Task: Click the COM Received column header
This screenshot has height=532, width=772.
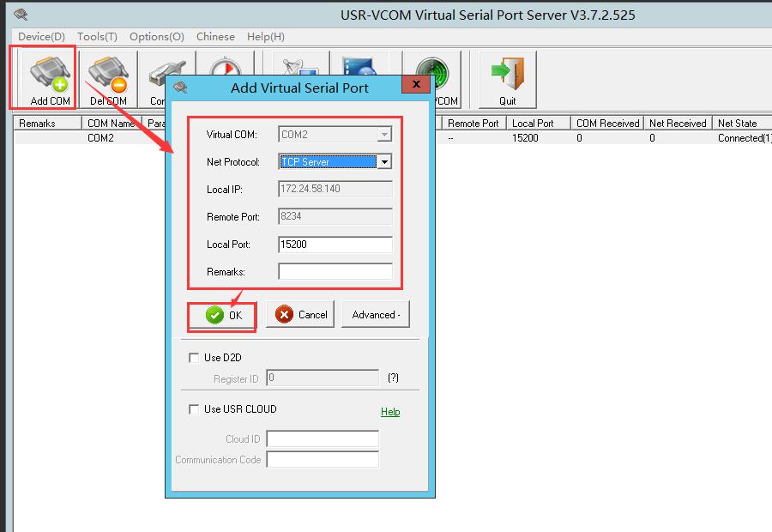Action: coord(607,124)
